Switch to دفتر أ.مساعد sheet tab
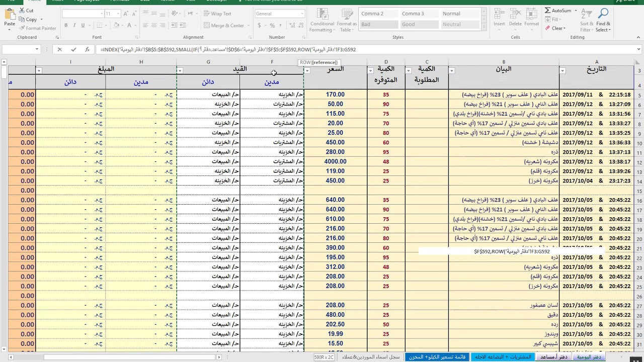Viewport: 644px width, 362px height. (553, 357)
